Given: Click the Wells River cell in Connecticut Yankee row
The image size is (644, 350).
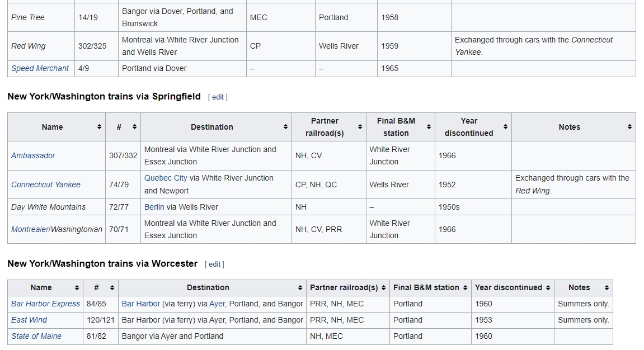Looking at the screenshot, I should (x=401, y=185).
